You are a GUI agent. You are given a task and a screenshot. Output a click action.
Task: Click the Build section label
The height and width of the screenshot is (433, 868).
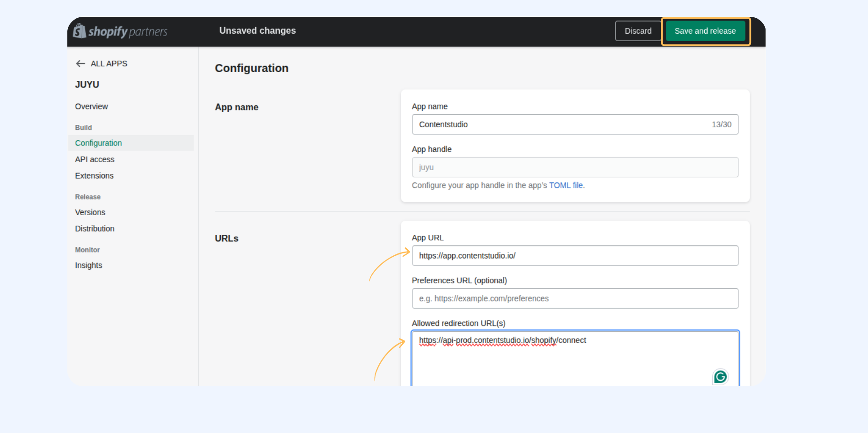[x=84, y=128]
